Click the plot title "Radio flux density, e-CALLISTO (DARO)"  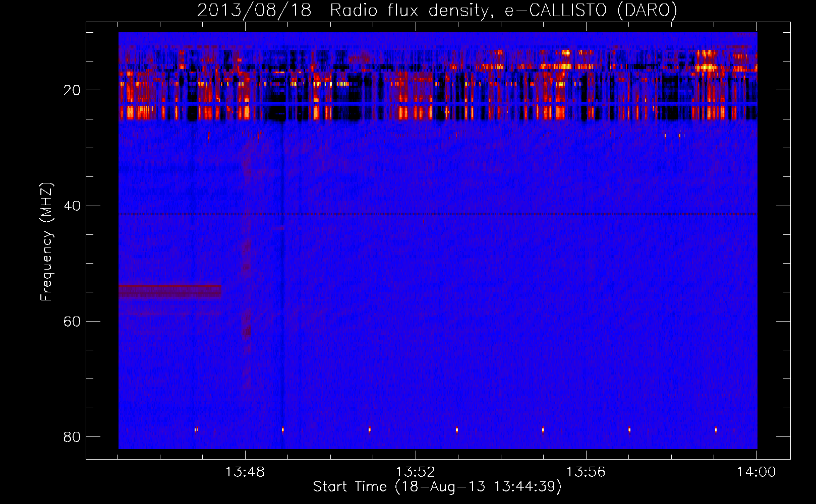[504, 10]
